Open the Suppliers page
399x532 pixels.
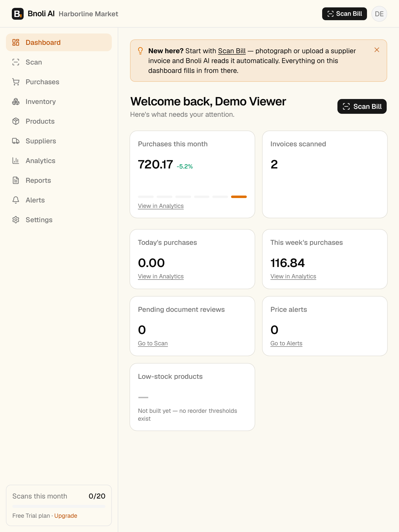[59, 141]
